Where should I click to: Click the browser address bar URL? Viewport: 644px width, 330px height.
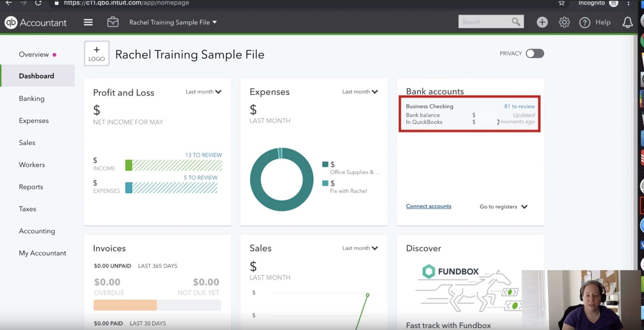coord(126,3)
